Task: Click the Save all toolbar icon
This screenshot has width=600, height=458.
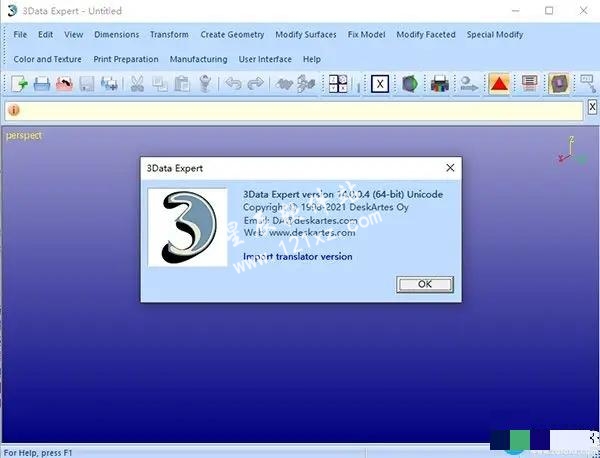Action: pos(109,83)
